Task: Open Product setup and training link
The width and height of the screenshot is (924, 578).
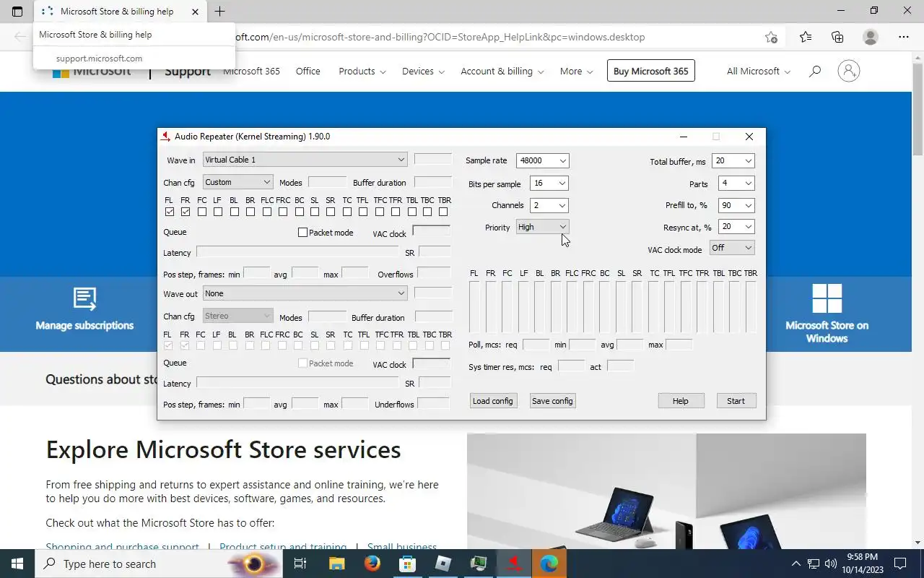Action: (283, 547)
